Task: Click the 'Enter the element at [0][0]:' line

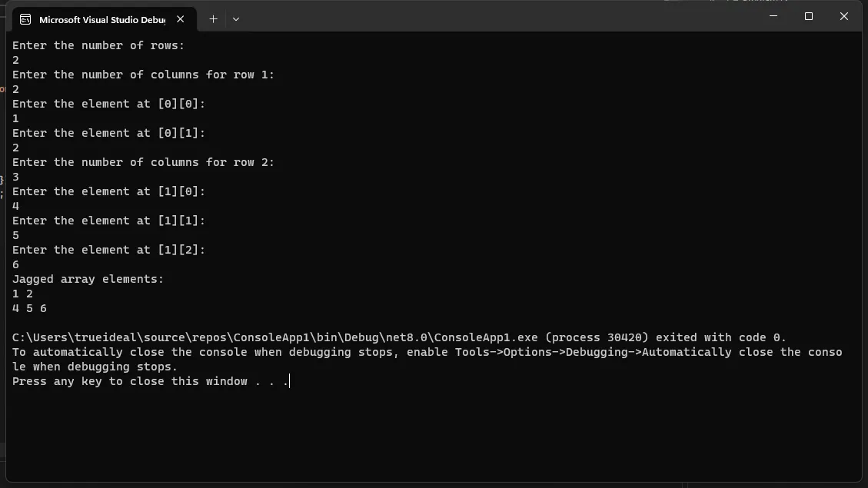Action: [x=109, y=104]
